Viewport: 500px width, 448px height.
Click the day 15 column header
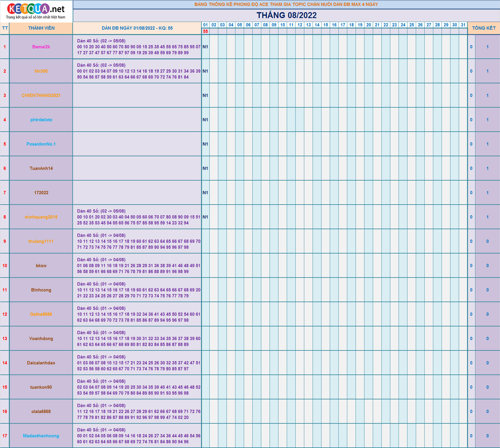coord(326,25)
